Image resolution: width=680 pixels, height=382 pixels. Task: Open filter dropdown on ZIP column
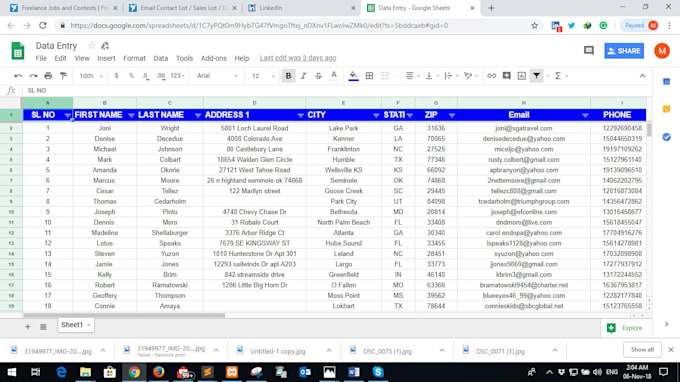coord(452,115)
